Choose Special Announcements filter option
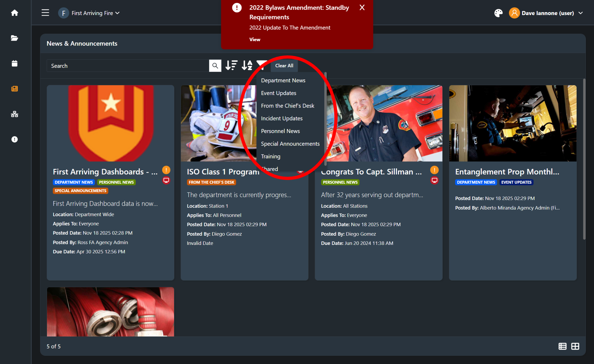This screenshot has width=594, height=364. (290, 144)
